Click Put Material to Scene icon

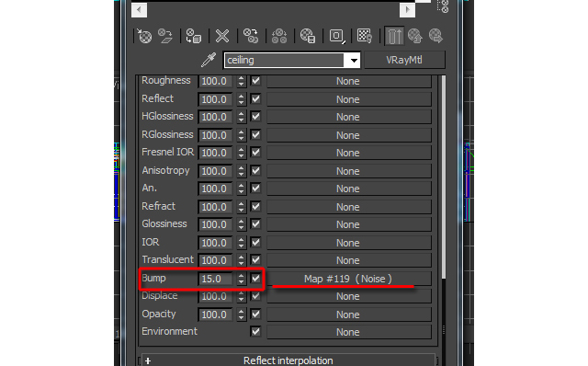(x=165, y=37)
